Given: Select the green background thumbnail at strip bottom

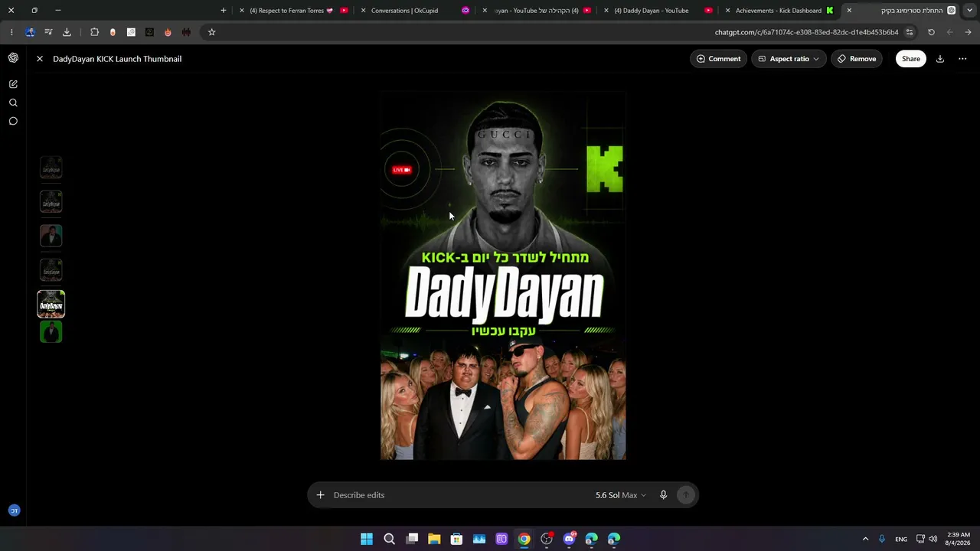Looking at the screenshot, I should 51,332.
